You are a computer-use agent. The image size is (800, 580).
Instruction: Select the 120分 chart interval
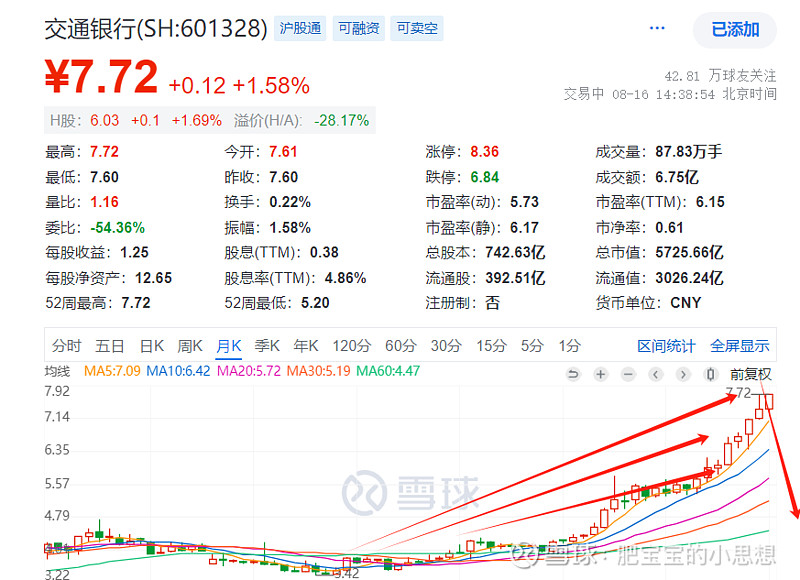(352, 346)
